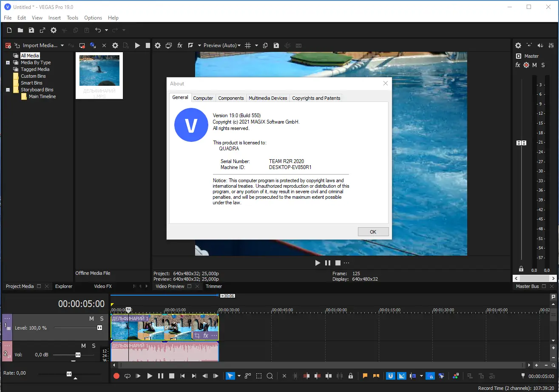Insert a marker with the orange flag icon
Screen dimensions: 559x392
click(x=365, y=376)
